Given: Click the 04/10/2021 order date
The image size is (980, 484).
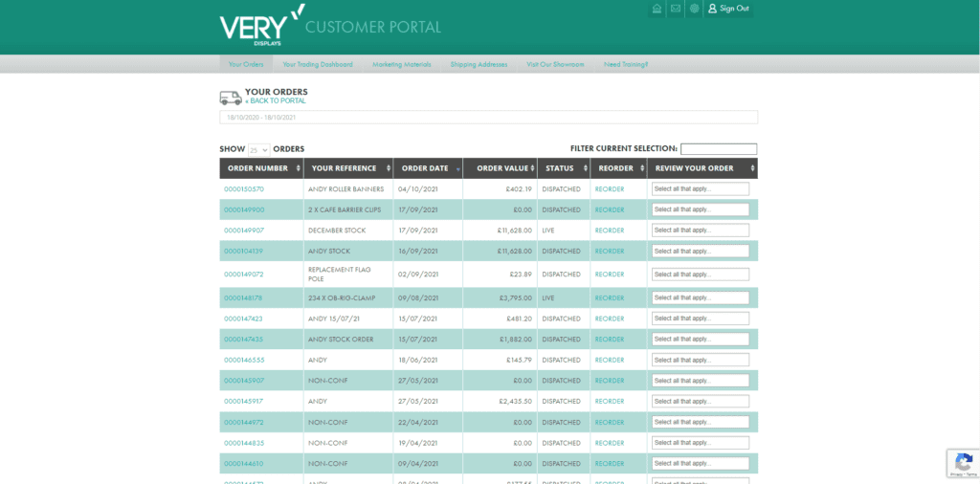Looking at the screenshot, I should point(418,189).
